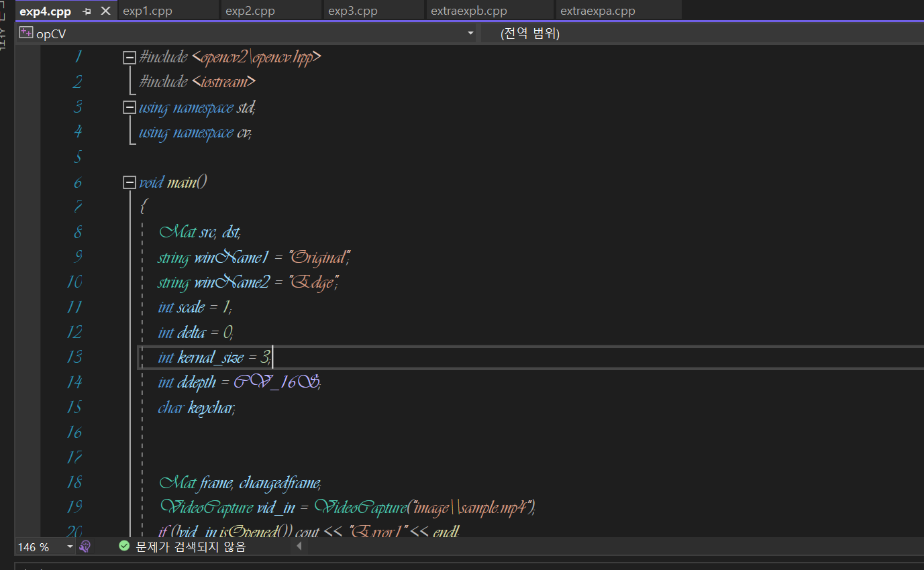Screen dimensions: 924x570
Task: Click the opCV project icon
Action: pyautogui.click(x=26, y=34)
